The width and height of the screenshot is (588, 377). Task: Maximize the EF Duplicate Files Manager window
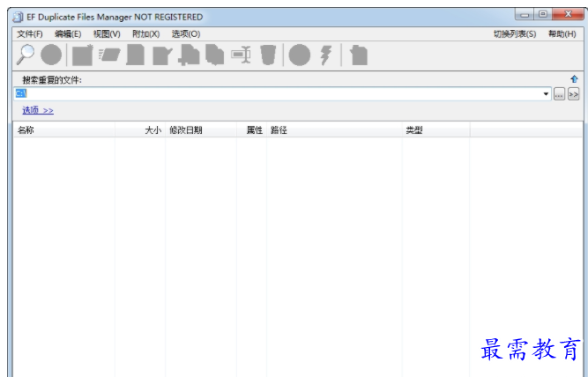(543, 14)
